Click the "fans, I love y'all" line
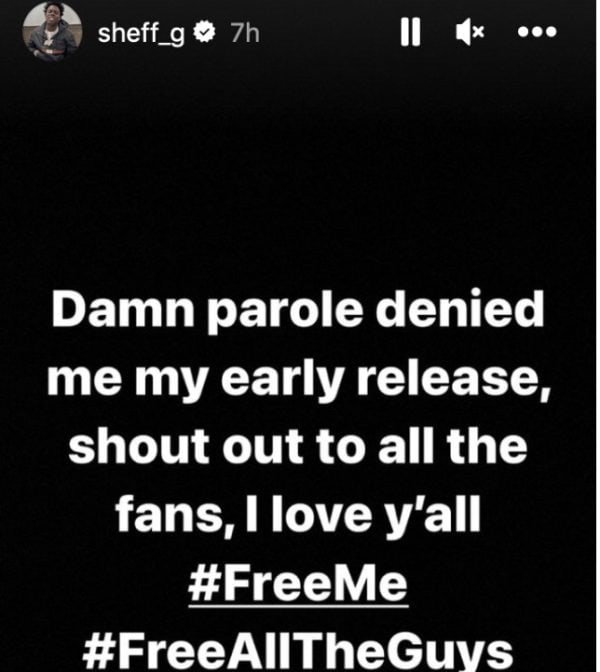The height and width of the screenshot is (672, 600). point(298,516)
